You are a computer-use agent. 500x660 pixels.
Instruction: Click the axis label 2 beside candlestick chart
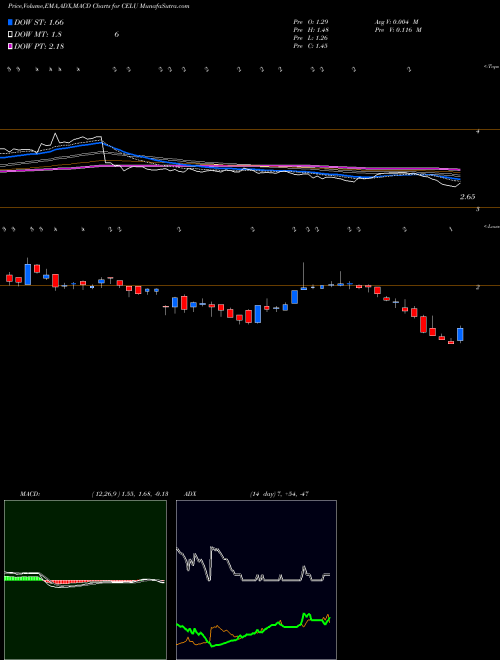478,287
